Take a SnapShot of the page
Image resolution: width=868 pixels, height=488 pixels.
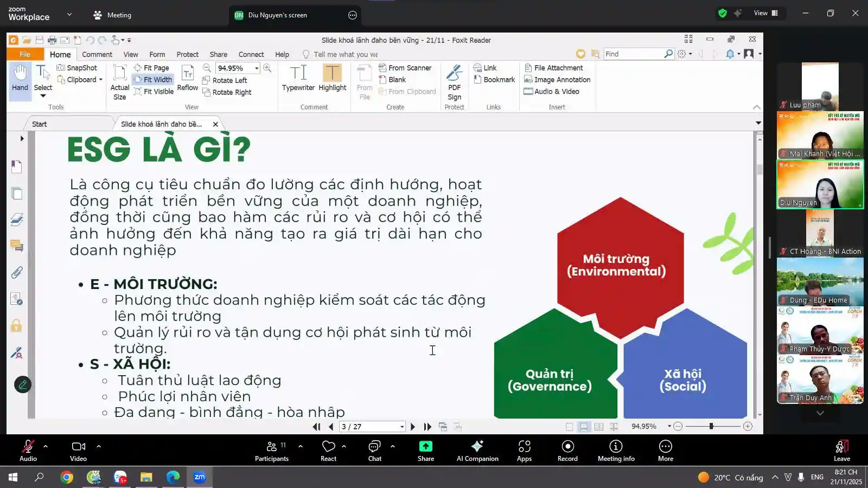pyautogui.click(x=77, y=68)
